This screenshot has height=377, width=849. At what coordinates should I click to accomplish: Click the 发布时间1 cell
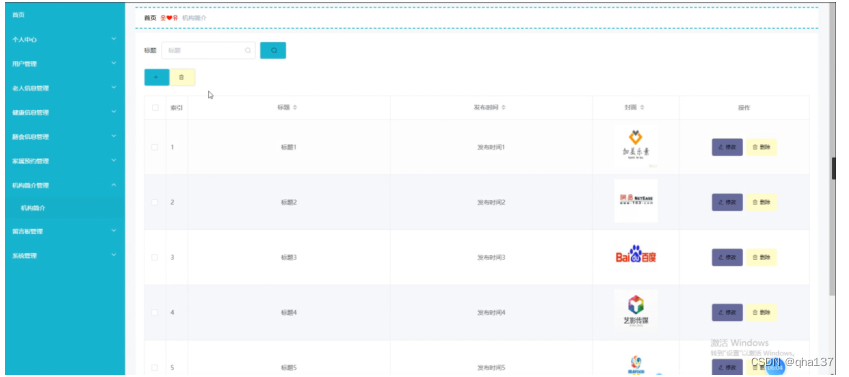491,147
